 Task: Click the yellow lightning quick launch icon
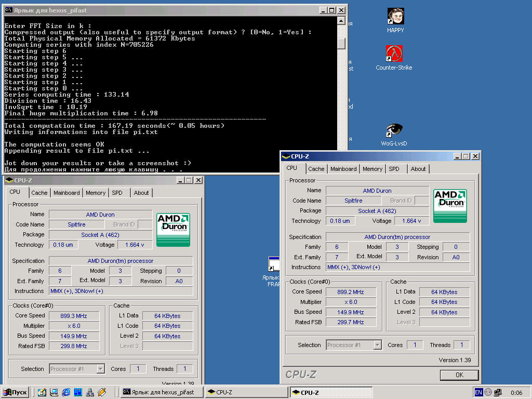click(102, 392)
